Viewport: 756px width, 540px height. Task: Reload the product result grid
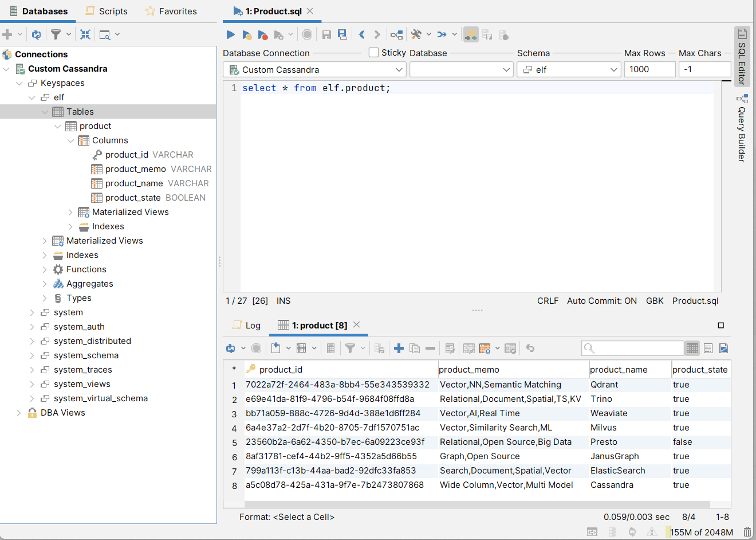click(230, 348)
